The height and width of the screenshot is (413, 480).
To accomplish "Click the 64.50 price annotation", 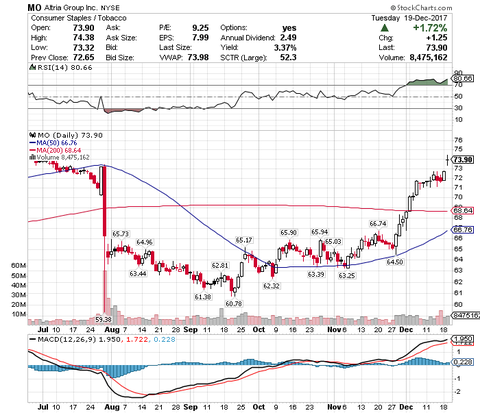I will [395, 262].
